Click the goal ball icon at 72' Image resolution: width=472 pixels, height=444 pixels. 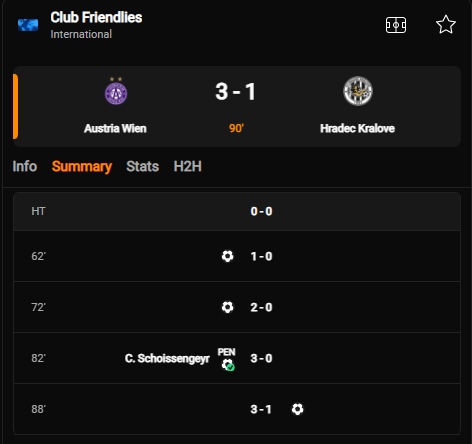click(x=227, y=307)
